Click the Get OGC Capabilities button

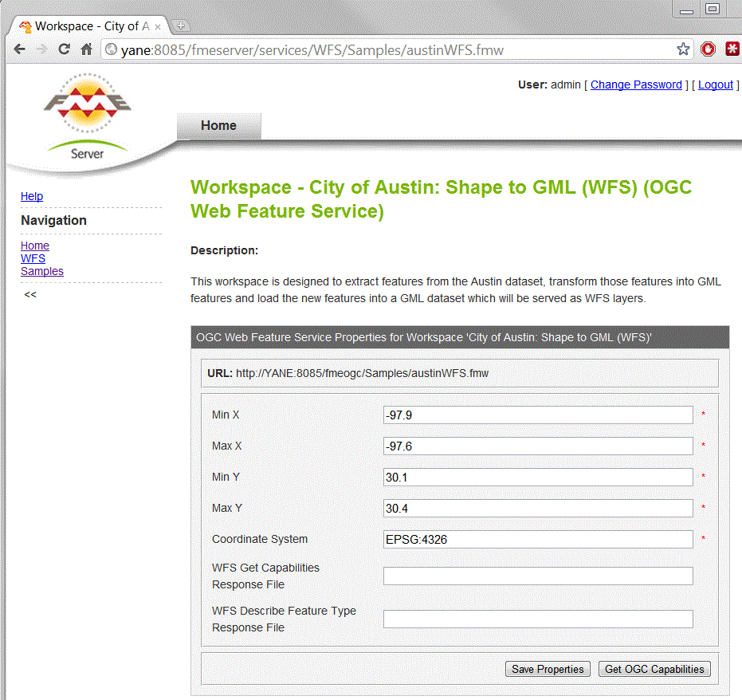click(x=654, y=669)
